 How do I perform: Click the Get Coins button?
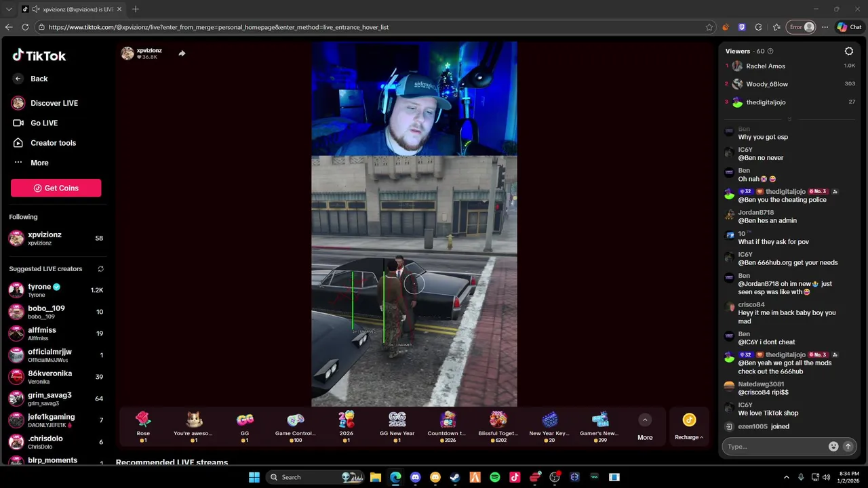coord(56,188)
